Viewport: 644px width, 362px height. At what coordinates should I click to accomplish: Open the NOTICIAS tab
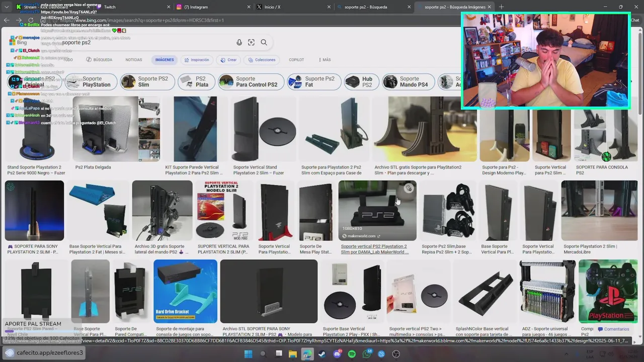pyautogui.click(x=134, y=60)
